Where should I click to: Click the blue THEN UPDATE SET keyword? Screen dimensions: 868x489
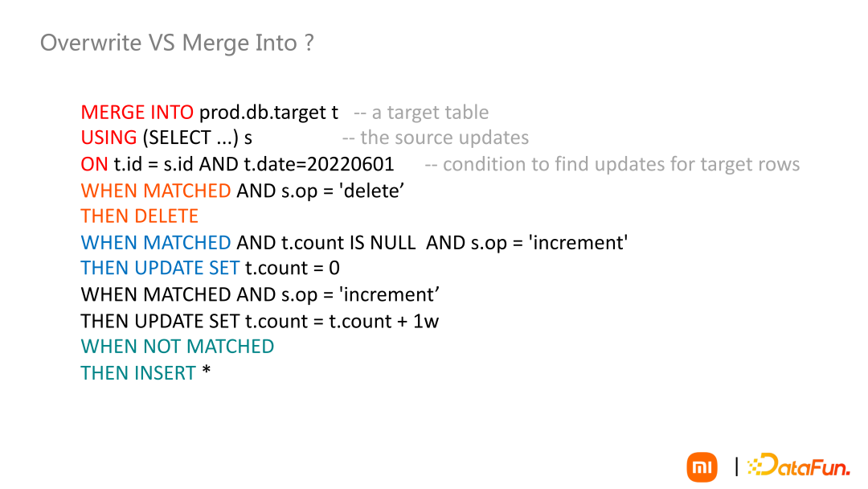pos(160,269)
